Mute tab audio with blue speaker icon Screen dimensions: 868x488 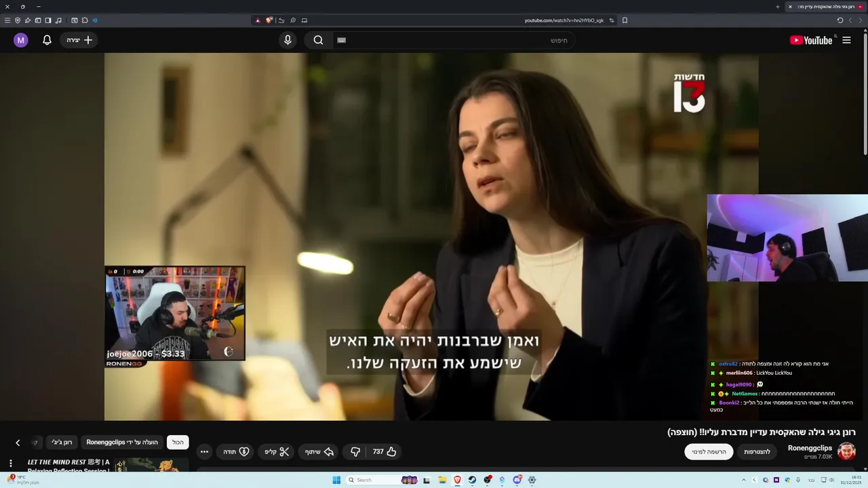pyautogui.click(x=95, y=20)
